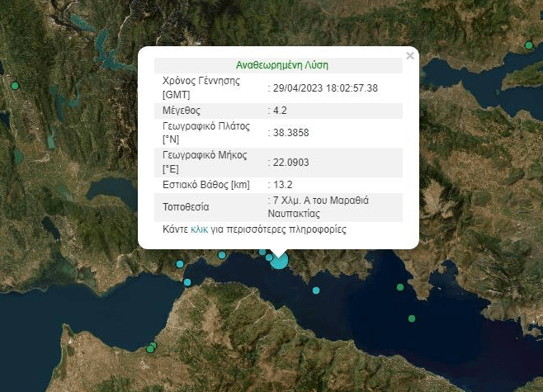Click the focal depth value 13.2
The image size is (543, 392).
click(x=282, y=184)
